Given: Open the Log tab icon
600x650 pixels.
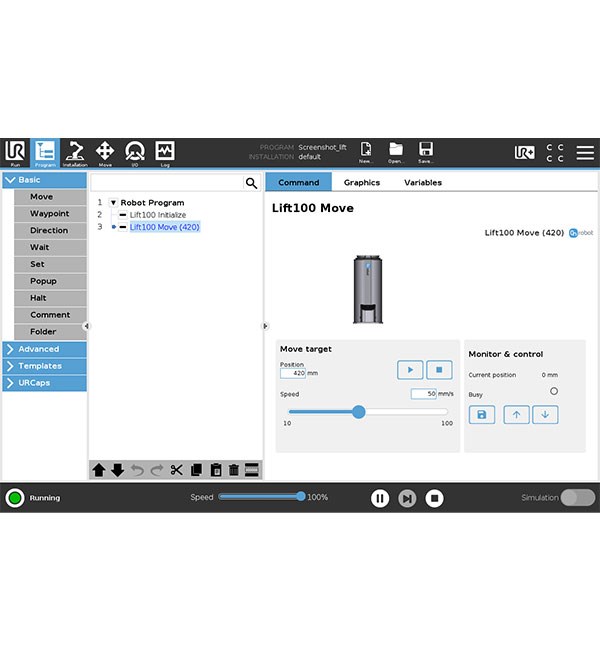Looking at the screenshot, I should [165, 153].
